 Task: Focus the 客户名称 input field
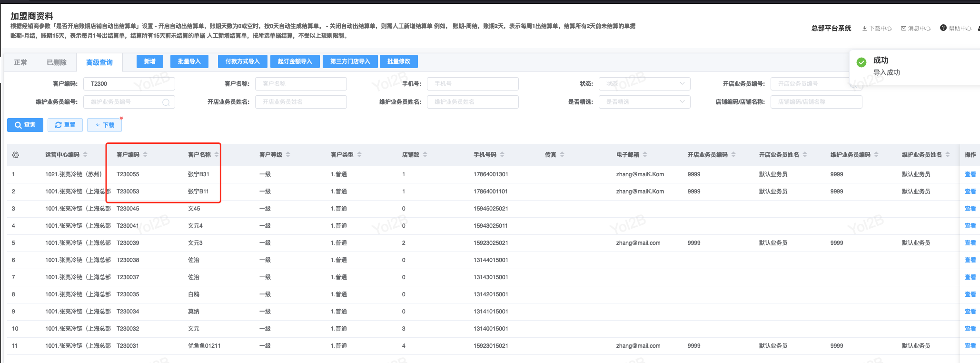(x=301, y=84)
